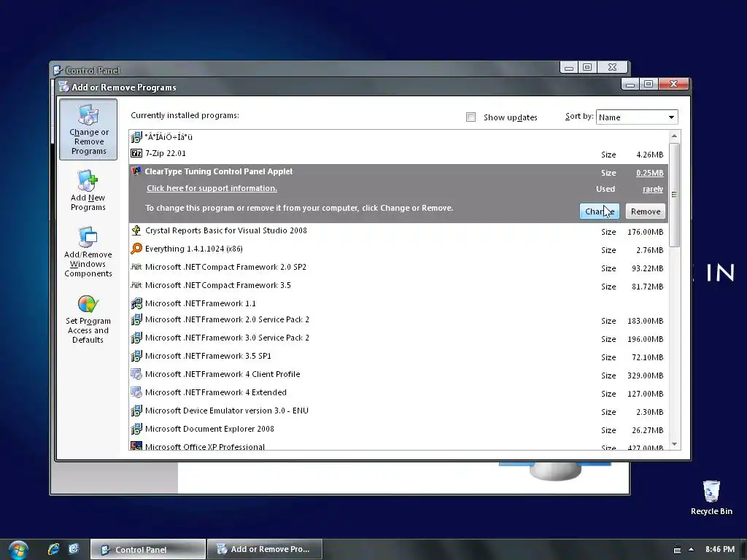747x560 pixels.
Task: Click the program list scrollbar thumb
Action: 674,194
